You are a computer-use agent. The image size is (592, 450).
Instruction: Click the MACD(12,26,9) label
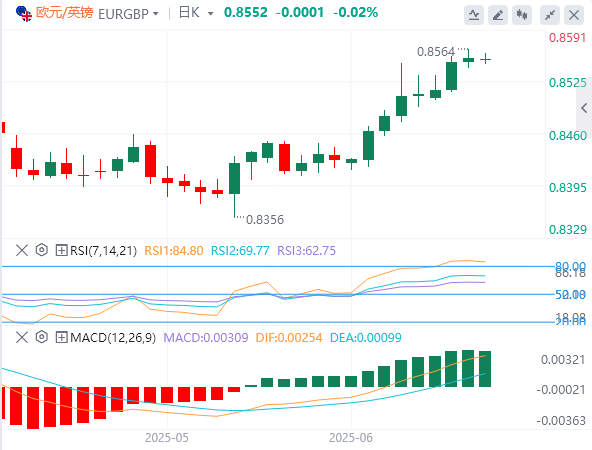(x=113, y=338)
